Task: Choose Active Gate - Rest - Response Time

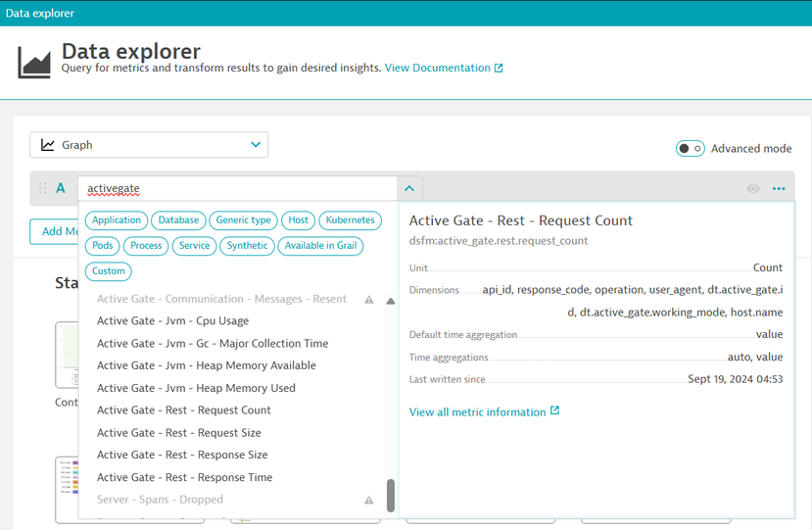Action: 184,477
